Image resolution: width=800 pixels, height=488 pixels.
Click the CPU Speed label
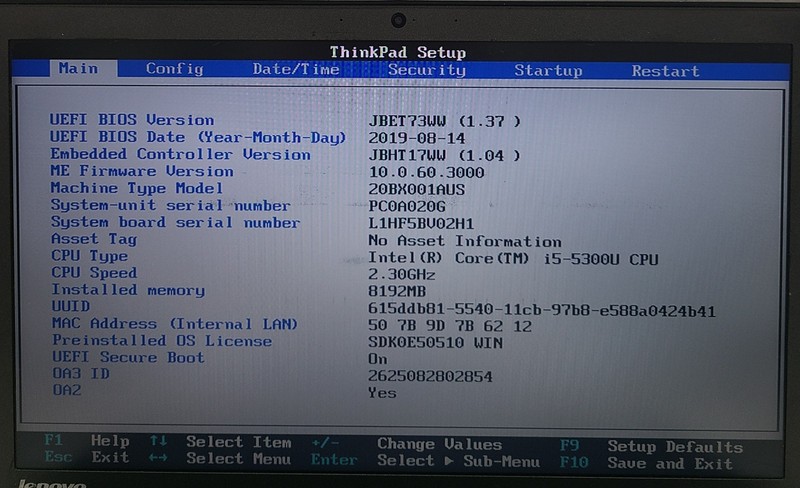94,273
